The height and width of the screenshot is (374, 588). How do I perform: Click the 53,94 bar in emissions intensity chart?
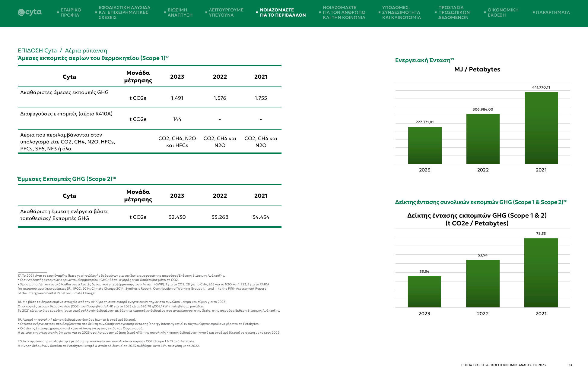(483, 284)
